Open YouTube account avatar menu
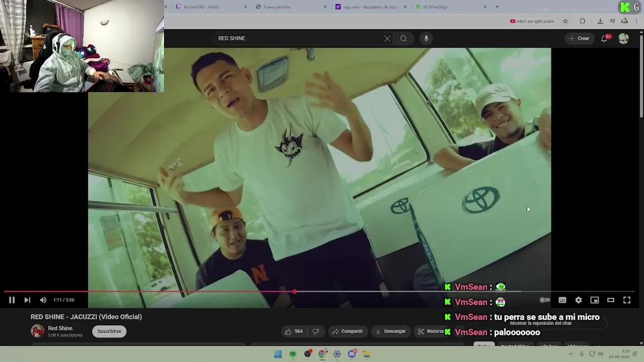The width and height of the screenshot is (644, 362). (x=623, y=39)
